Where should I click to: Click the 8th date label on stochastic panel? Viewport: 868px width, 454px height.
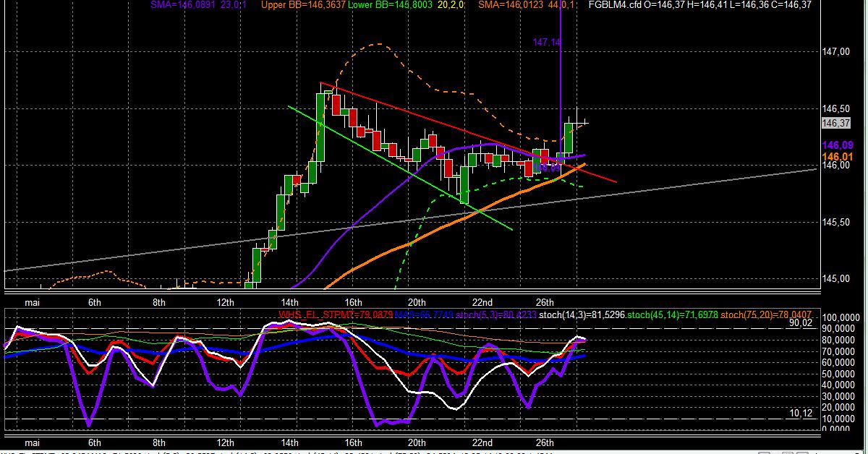point(160,442)
